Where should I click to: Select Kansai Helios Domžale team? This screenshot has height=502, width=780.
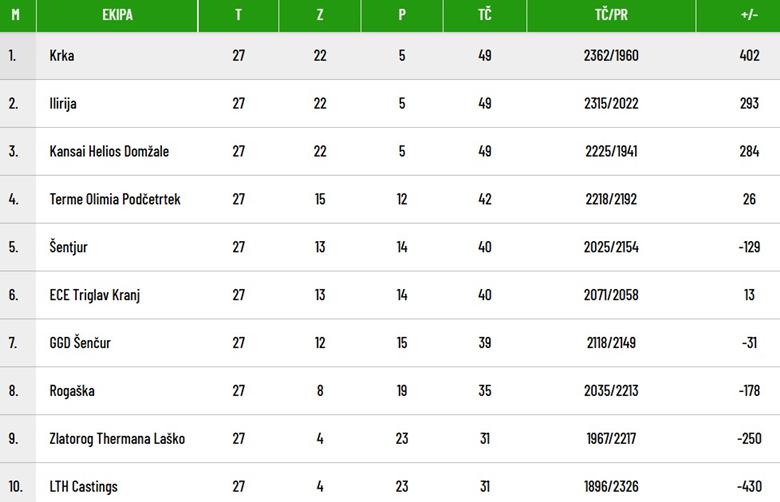109,151
